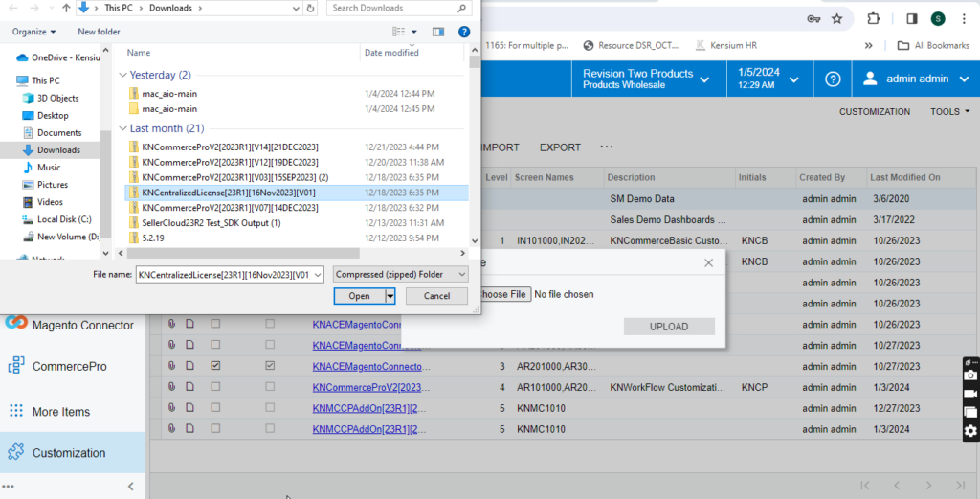Select Downloads in the navigation pane
980x499 pixels.
(58, 150)
